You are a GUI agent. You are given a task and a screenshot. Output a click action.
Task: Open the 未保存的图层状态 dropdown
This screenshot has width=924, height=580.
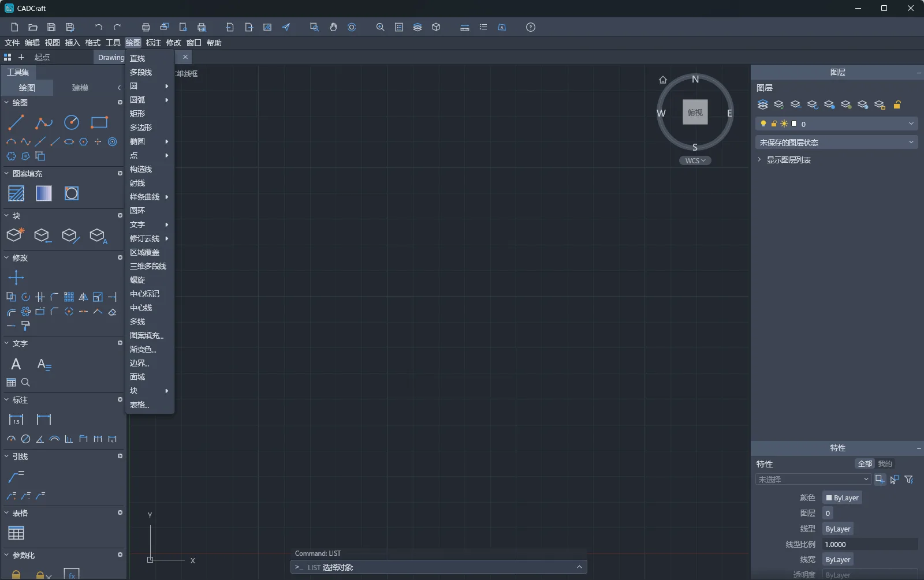tap(837, 142)
